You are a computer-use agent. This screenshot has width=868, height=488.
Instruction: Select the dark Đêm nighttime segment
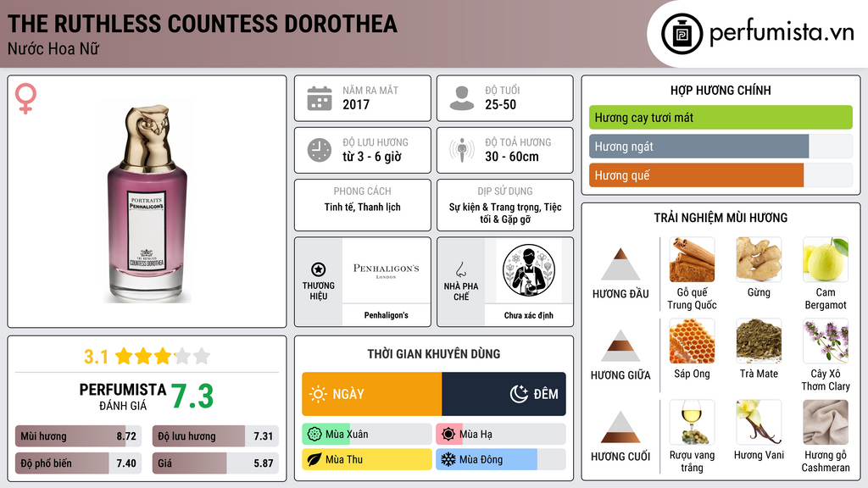pyautogui.click(x=504, y=394)
